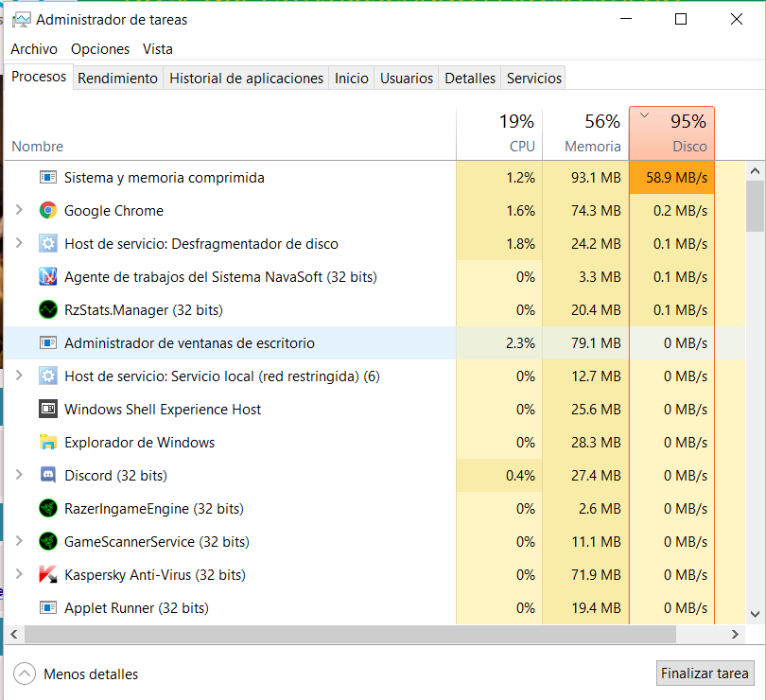Image resolution: width=766 pixels, height=700 pixels.
Task: Expand the GameScannerService process group
Action: coord(19,541)
